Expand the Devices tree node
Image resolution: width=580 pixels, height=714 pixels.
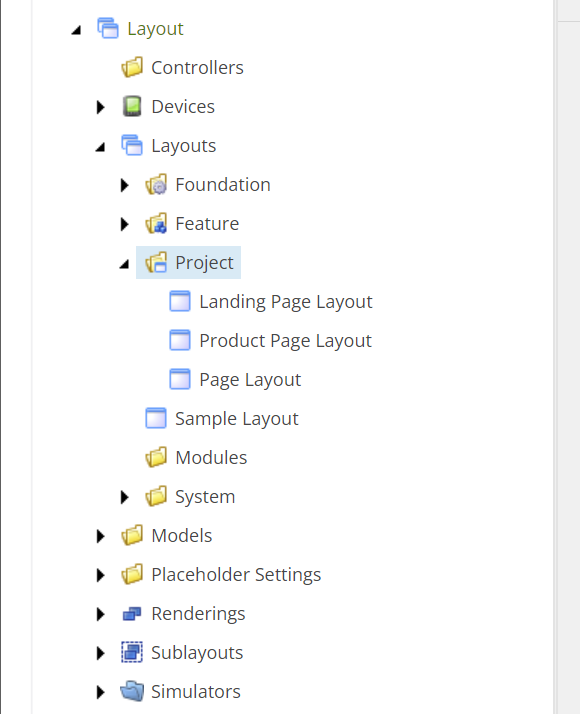tap(101, 107)
